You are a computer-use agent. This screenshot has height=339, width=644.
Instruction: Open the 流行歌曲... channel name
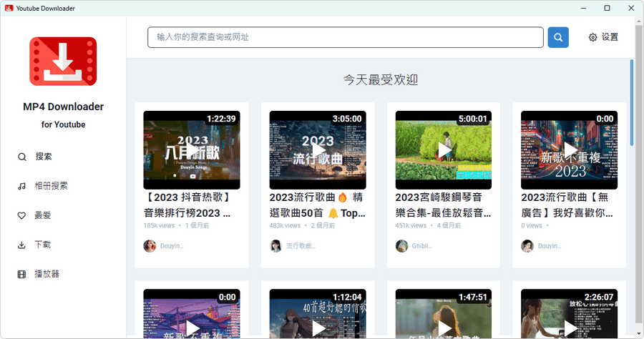[x=301, y=246]
